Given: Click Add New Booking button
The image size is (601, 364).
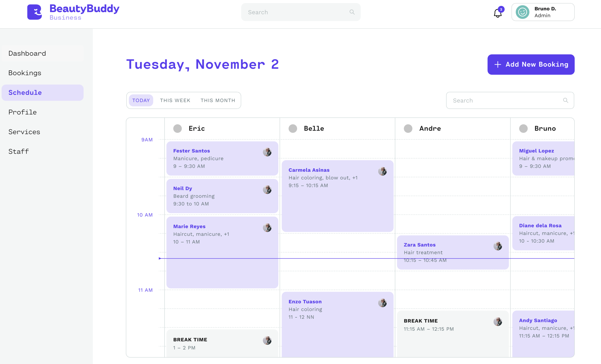Looking at the screenshot, I should point(531,64).
